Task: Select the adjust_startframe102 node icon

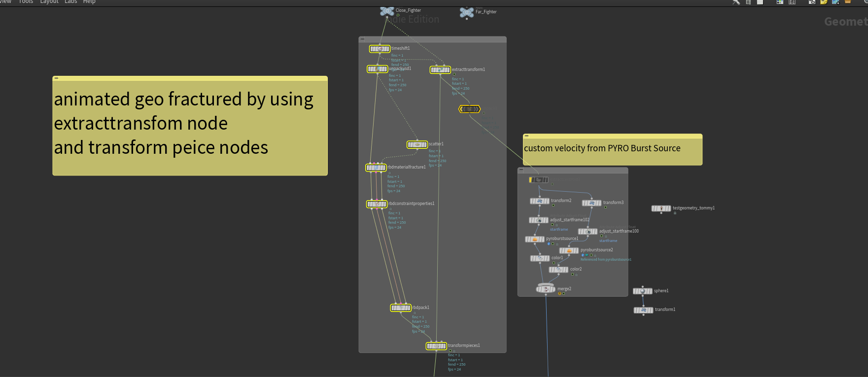Action: [x=539, y=220]
